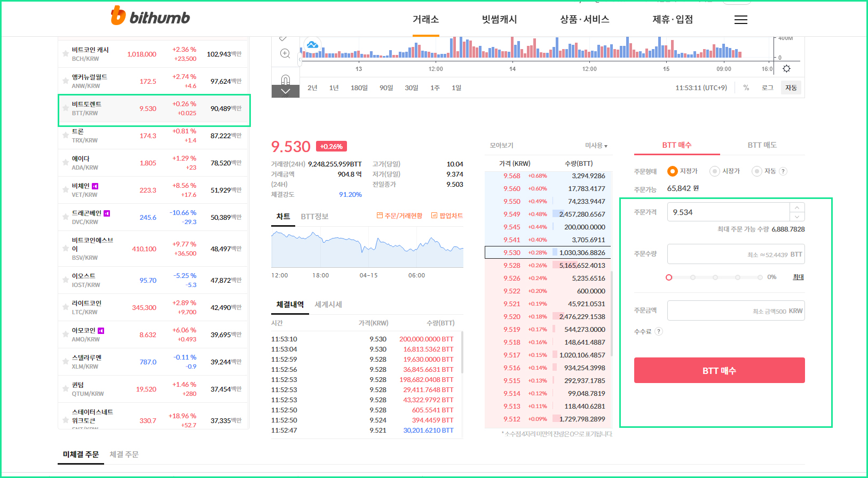868x478 pixels.
Task: Select 비트코인에스브이 BSV/KRW coin row
Action: point(153,249)
